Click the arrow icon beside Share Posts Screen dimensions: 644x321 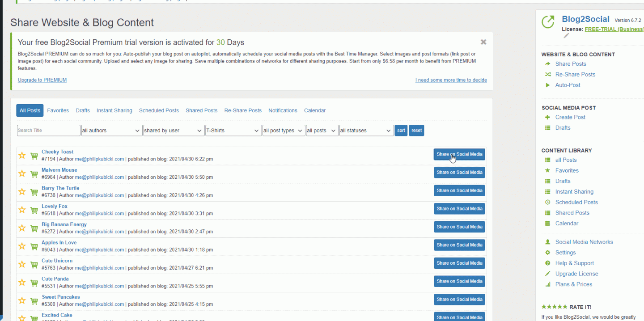coord(547,64)
